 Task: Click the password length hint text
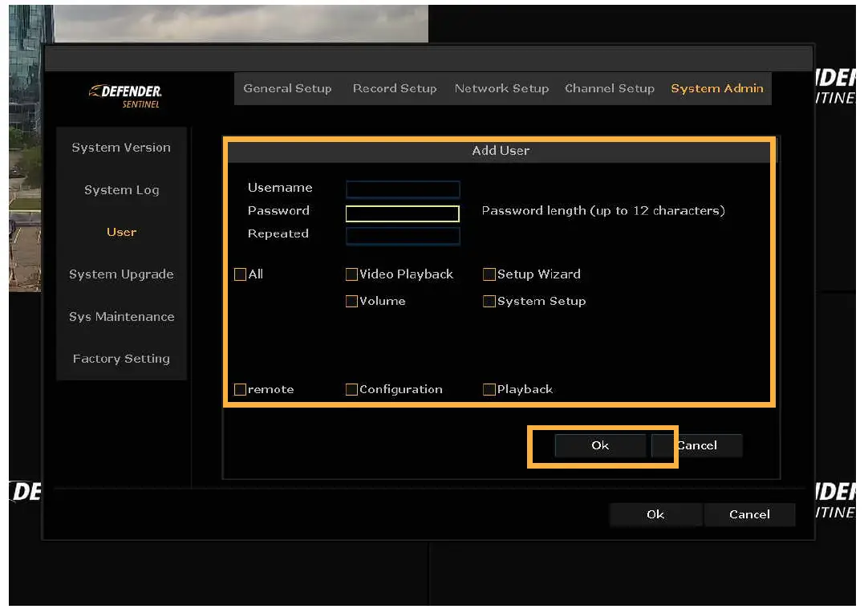click(603, 211)
